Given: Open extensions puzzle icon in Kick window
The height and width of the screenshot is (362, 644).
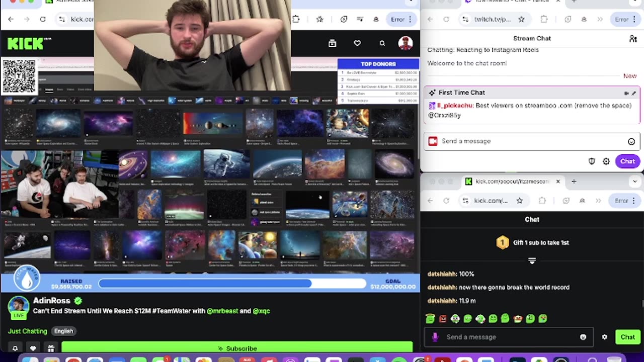Looking at the screenshot, I should coord(296,19).
